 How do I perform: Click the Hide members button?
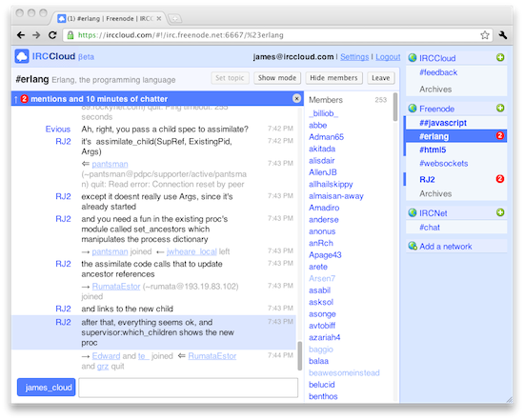point(333,78)
